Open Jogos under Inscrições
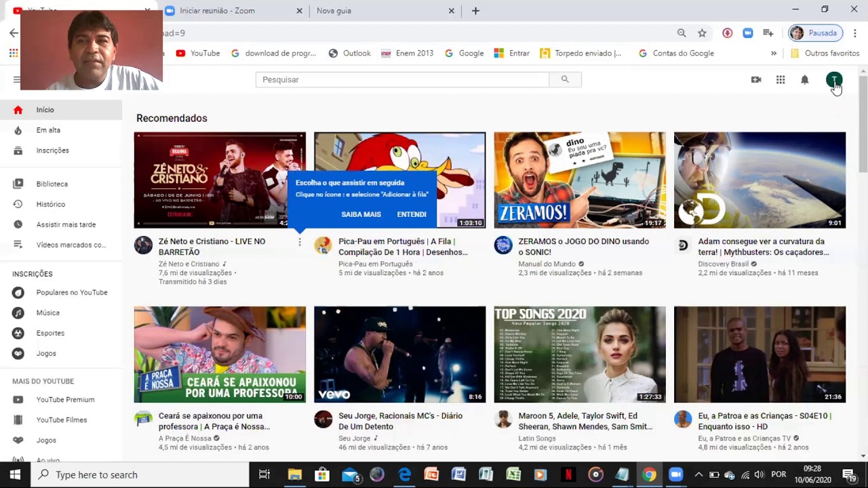Screen dimensions: 868x488 [61, 353]
